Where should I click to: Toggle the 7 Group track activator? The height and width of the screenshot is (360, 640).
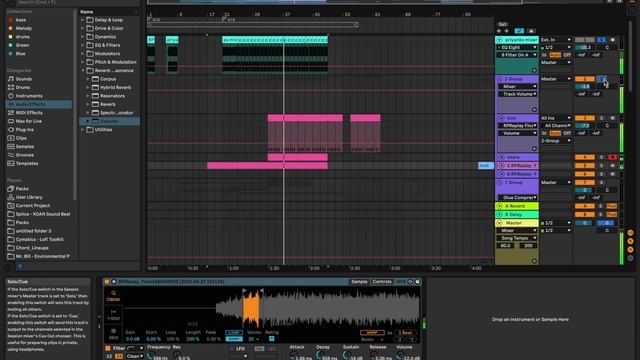[585, 182]
